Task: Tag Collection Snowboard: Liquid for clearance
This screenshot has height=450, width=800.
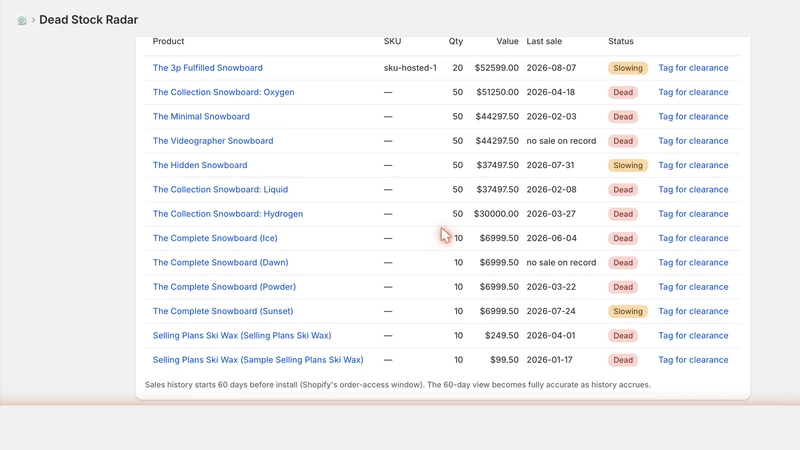Action: pyautogui.click(x=693, y=189)
